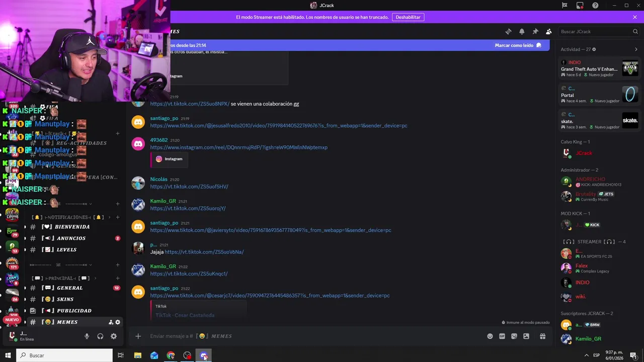This screenshot has height=362, width=644.
Task: Open the Threads icon in channel header
Action: [x=508, y=31]
